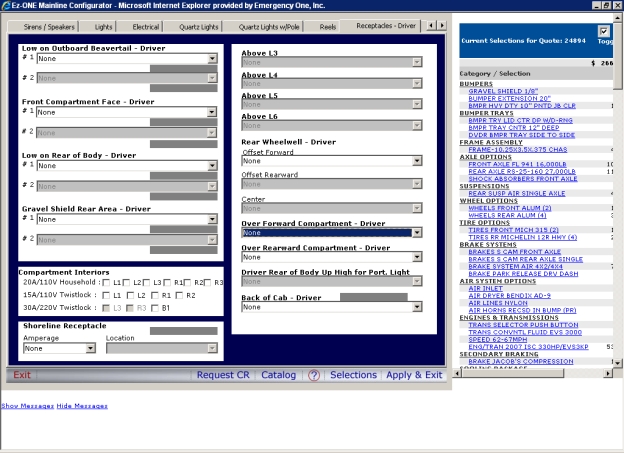The image size is (624, 453).
Task: Click the selections list horizontal scrollbar thumb
Action: [x=513, y=373]
